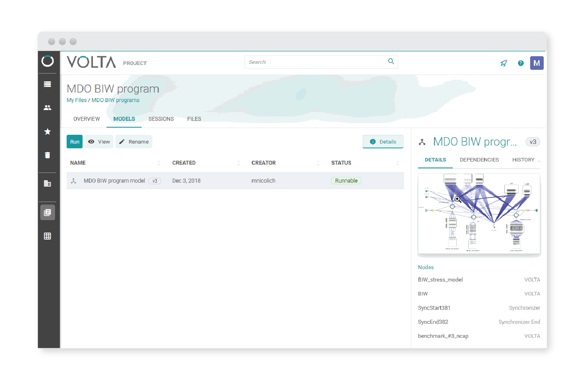Open the M user avatar menu

537,63
